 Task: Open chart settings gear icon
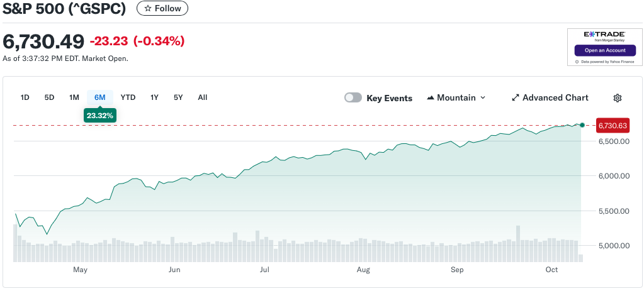click(x=618, y=98)
